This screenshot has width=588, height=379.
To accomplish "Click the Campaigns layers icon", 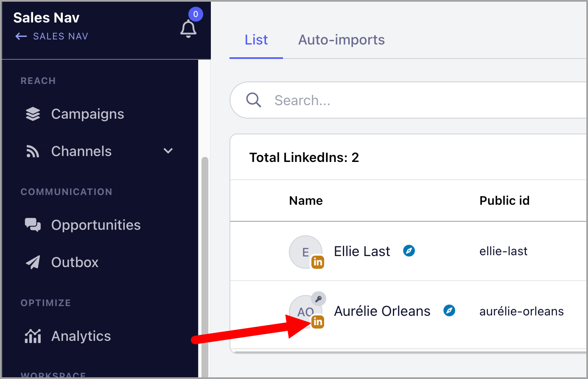I will [33, 114].
